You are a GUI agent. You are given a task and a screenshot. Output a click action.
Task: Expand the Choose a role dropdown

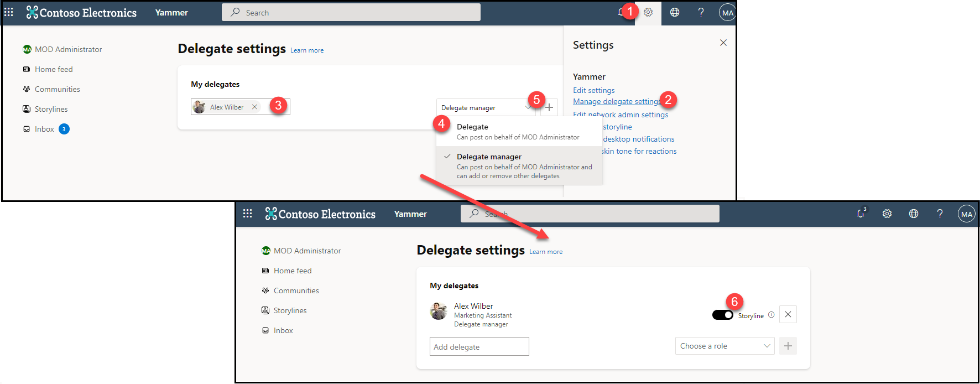click(x=724, y=346)
